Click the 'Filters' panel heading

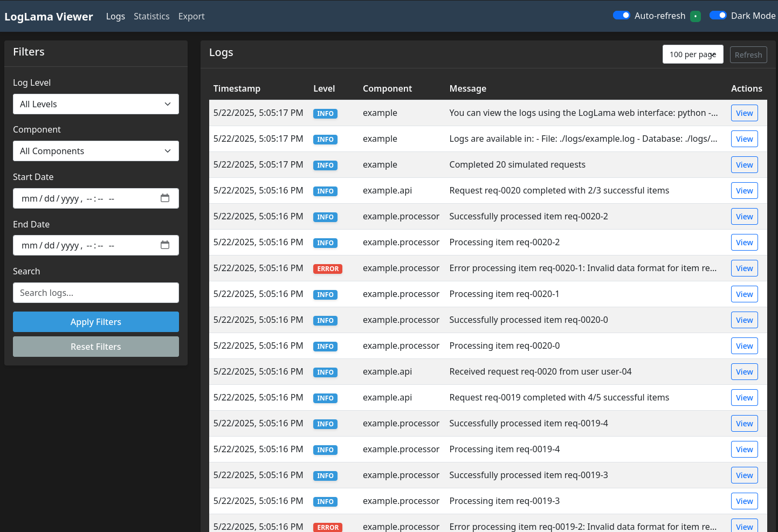(29, 52)
